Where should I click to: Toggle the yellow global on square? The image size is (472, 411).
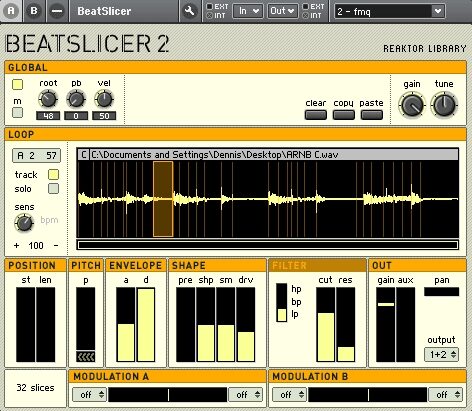click(17, 84)
